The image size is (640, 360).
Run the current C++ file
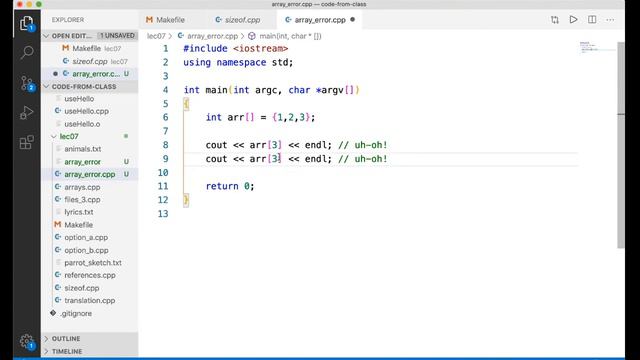pyautogui.click(x=573, y=20)
